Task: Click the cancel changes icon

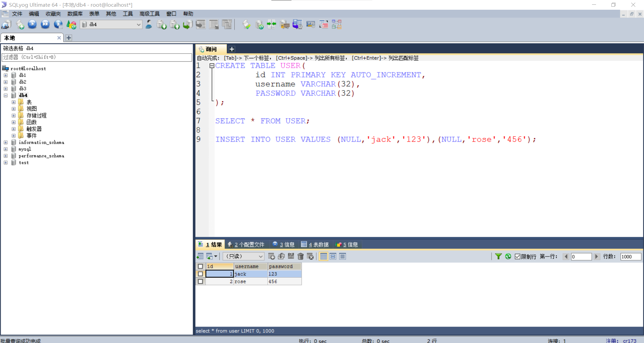Action: pyautogui.click(x=310, y=256)
